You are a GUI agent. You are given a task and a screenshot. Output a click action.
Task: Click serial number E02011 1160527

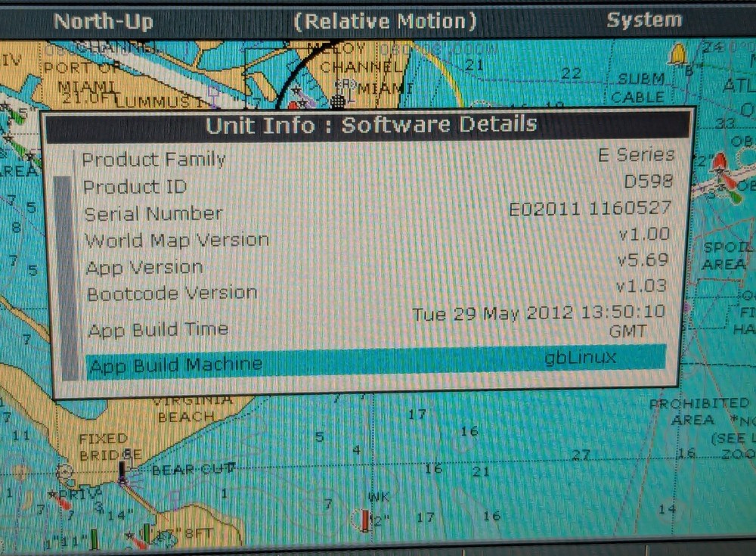tap(590, 209)
